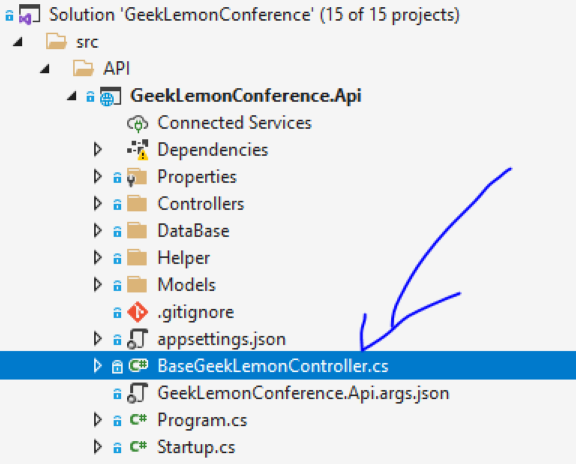Select Solution 'GeekLemonConference' root node
The height and width of the screenshot is (464, 576).
[254, 15]
